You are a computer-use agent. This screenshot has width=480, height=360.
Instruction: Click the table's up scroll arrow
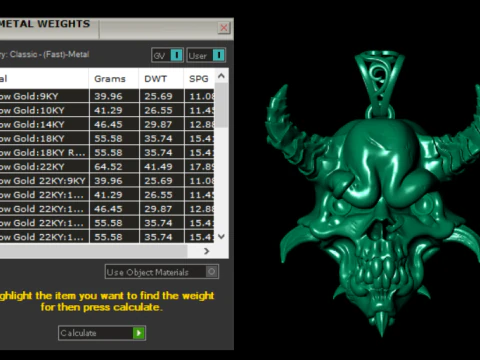[221, 76]
